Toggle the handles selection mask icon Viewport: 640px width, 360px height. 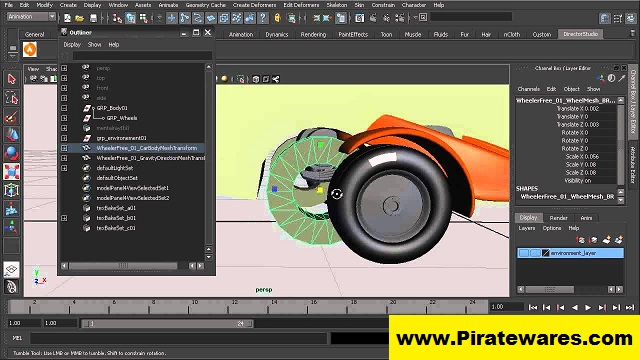[x=171, y=18]
